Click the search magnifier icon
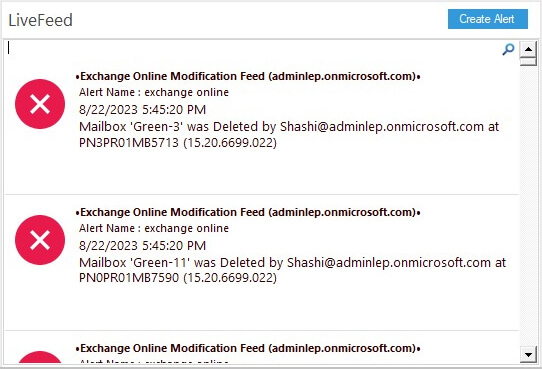Image resolution: width=542 pixels, height=369 pixels. [508, 49]
